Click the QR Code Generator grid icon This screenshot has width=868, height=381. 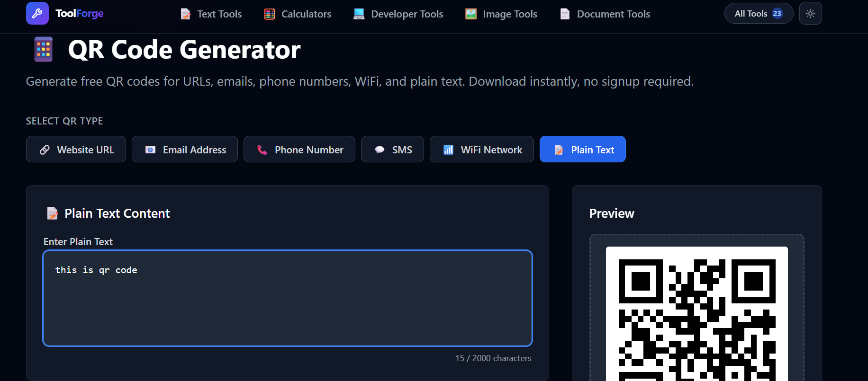(x=44, y=50)
